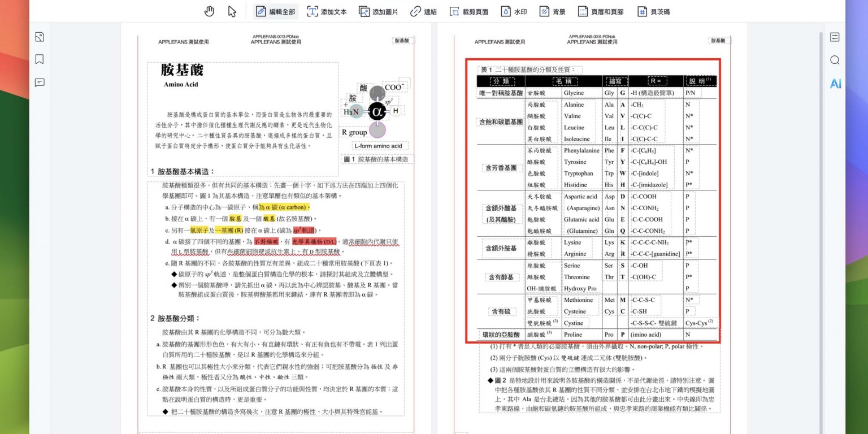Open the bookmarks panel icon

(40, 59)
